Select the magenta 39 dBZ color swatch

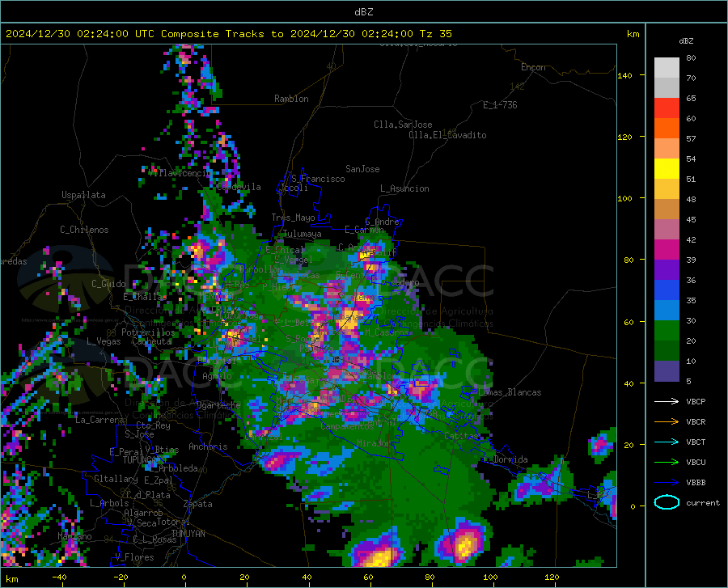(x=667, y=250)
